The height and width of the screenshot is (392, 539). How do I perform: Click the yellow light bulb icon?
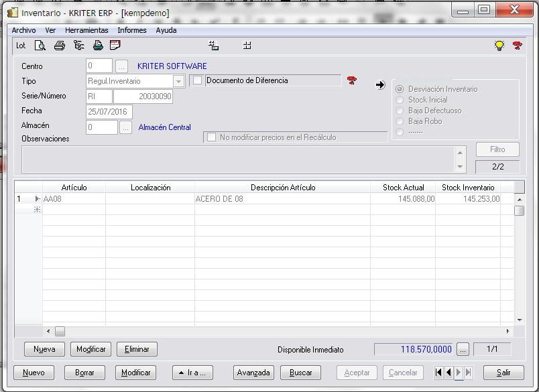point(499,46)
